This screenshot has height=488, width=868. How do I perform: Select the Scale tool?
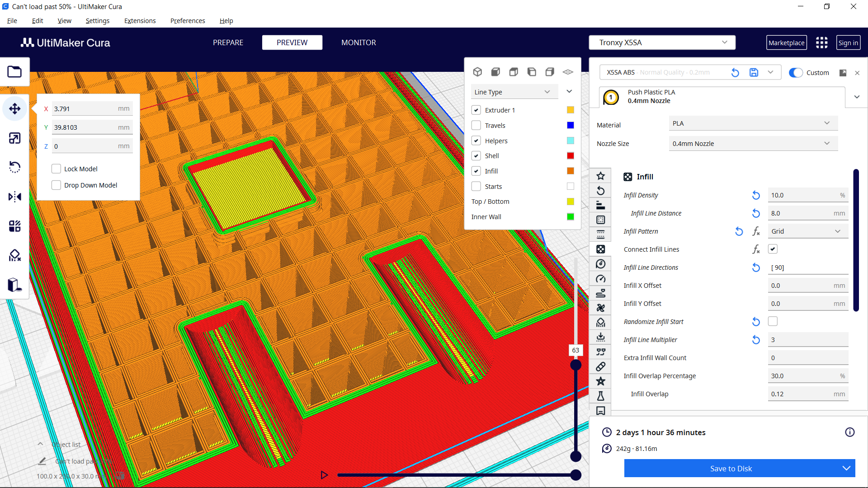click(15, 138)
